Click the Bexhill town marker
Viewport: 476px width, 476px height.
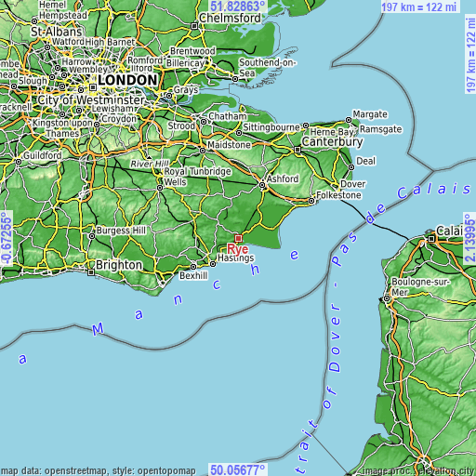tap(193, 267)
